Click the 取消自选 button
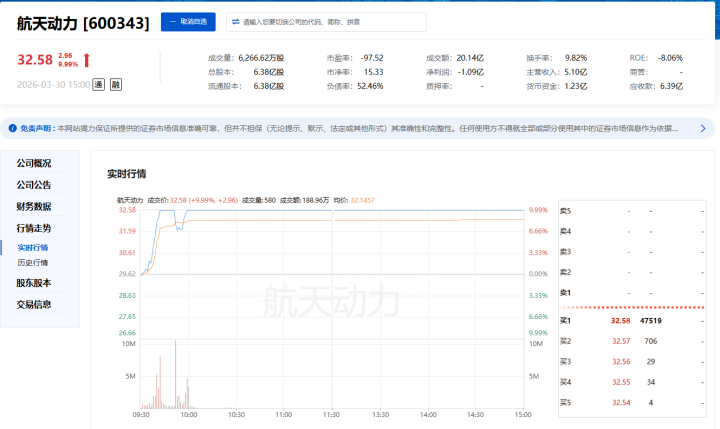The image size is (720, 429). 188,22
